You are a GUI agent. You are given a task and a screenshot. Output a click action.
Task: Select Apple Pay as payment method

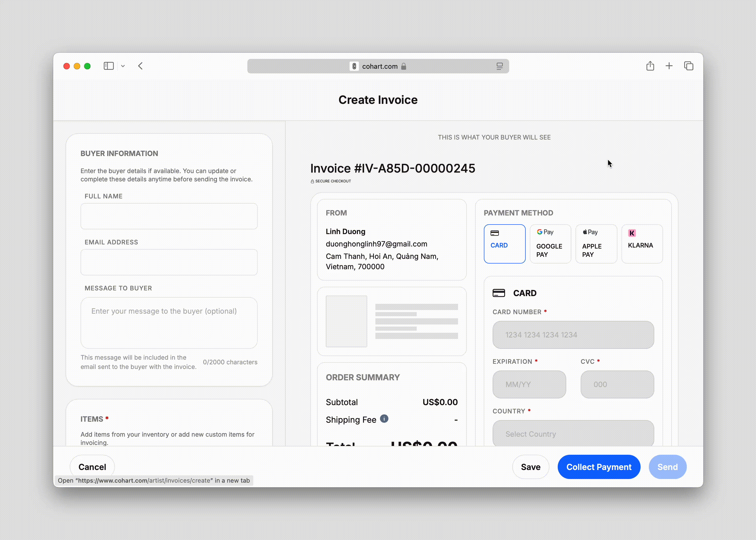pyautogui.click(x=596, y=244)
